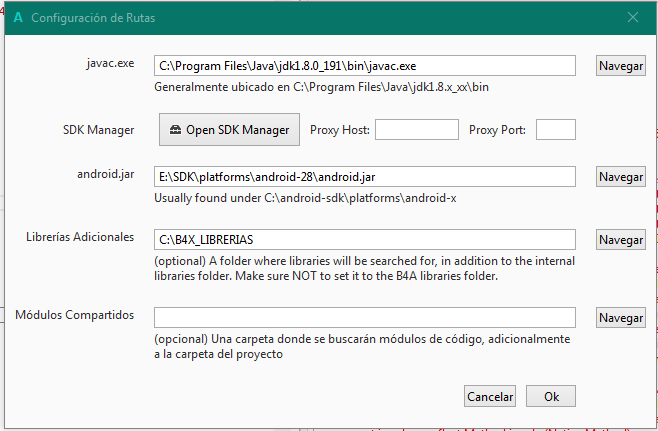Click the Proxy Host label
Image resolution: width=658 pixels, height=431 pixels.
[x=340, y=130]
